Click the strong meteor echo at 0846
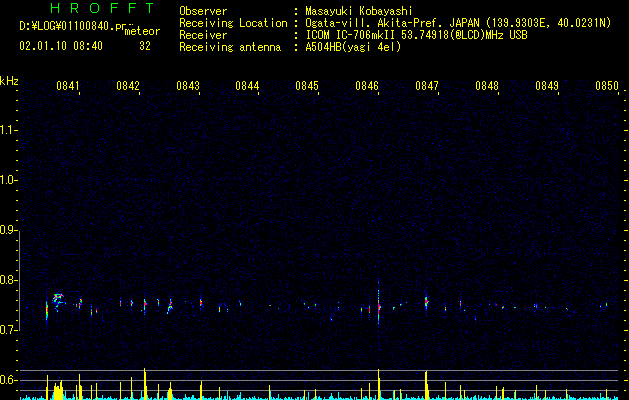Viewport: 629px width, 400px height. (378, 307)
